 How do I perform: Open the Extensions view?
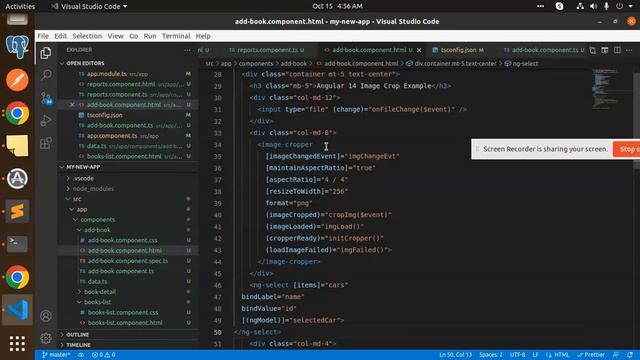pos(46,143)
